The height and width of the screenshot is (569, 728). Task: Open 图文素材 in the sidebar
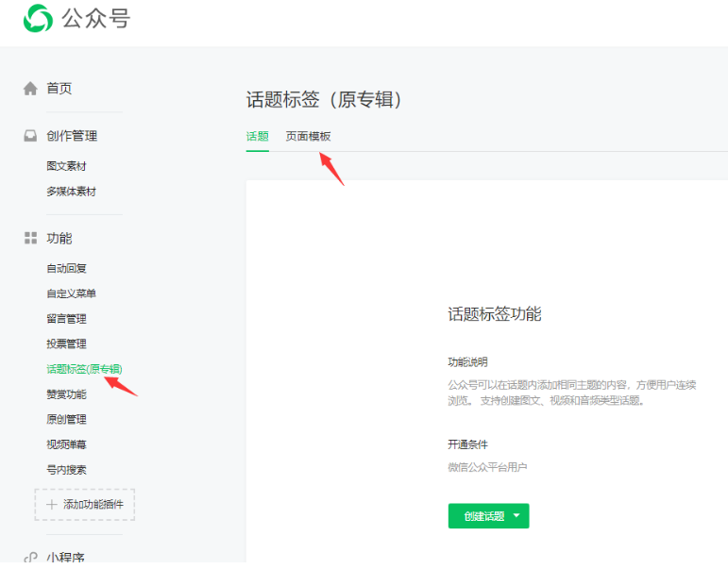(x=66, y=166)
